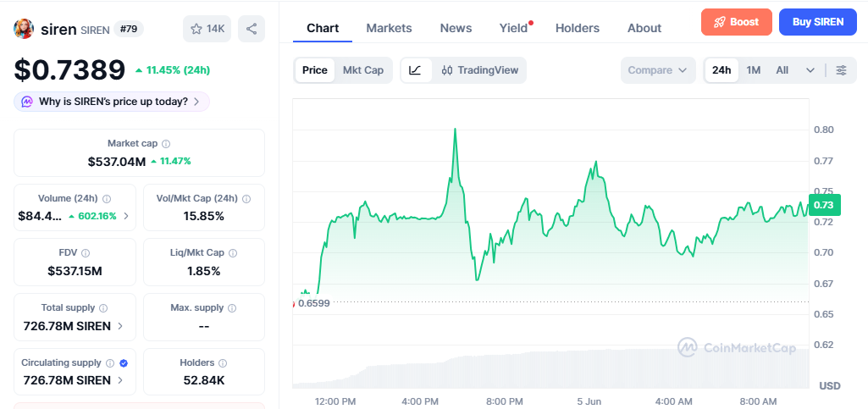Click the 52.84K holders value
This screenshot has height=409, width=868.
pyautogui.click(x=204, y=380)
